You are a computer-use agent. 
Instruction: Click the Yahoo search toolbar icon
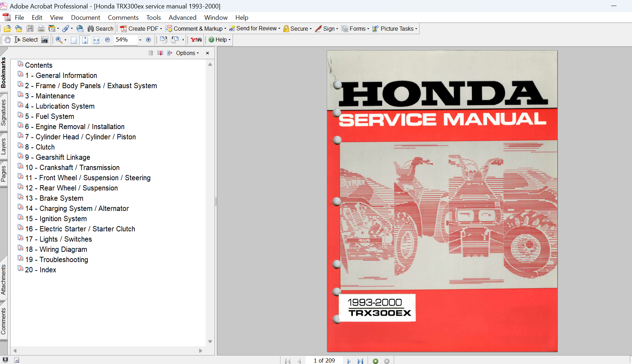click(196, 40)
